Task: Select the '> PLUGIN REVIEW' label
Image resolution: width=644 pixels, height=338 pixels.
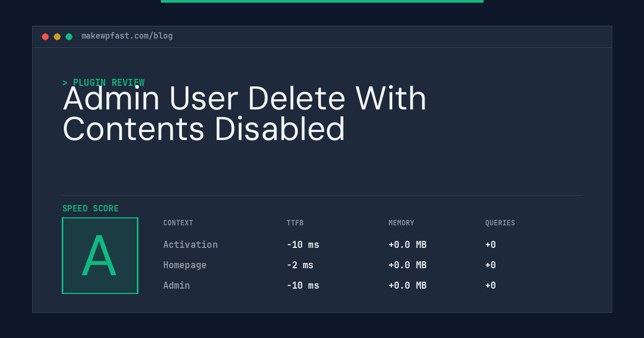Action: [103, 83]
